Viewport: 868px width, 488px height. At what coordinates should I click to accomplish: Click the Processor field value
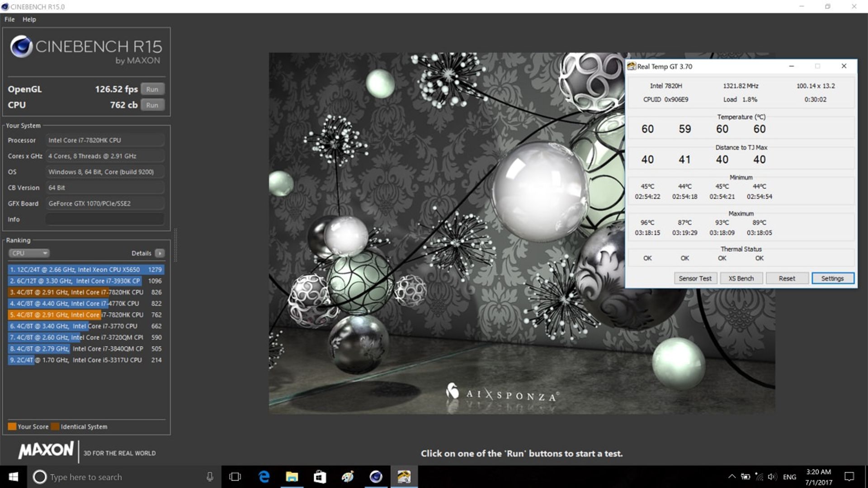(x=105, y=140)
